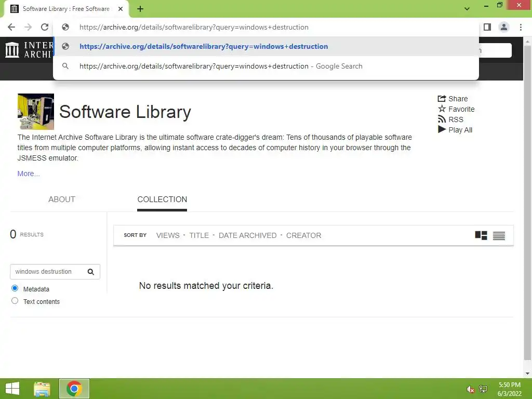Image resolution: width=532 pixels, height=399 pixels.
Task: Click the page vertical scrollbar
Action: (x=527, y=204)
